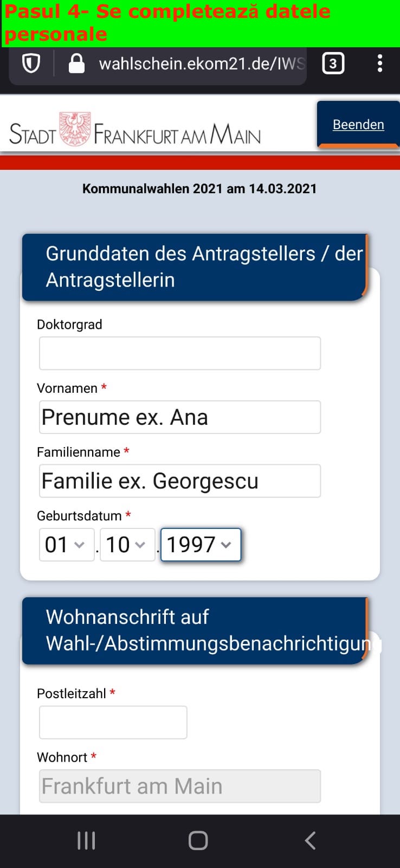Click the Beenden link
Image resolution: width=400 pixels, height=868 pixels.
click(358, 125)
